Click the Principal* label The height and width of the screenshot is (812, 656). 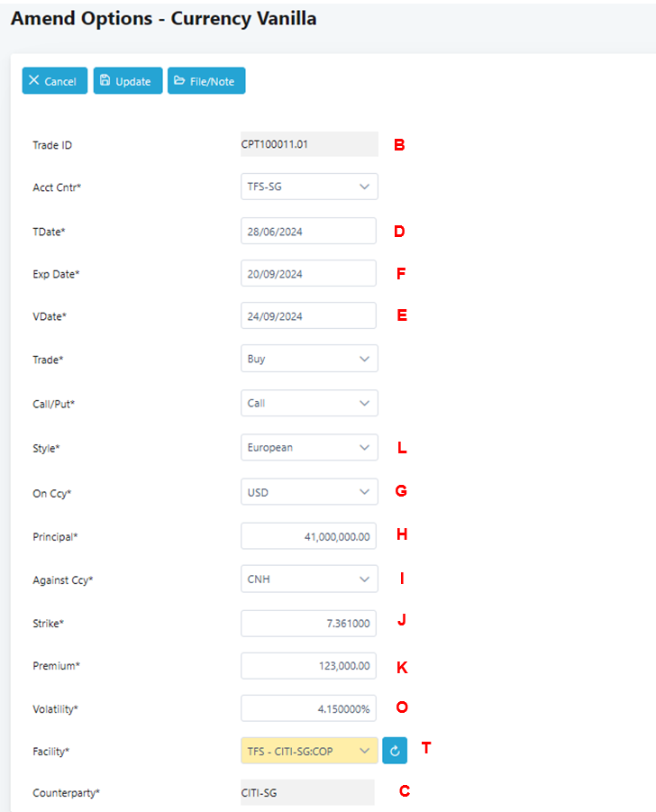(x=55, y=537)
